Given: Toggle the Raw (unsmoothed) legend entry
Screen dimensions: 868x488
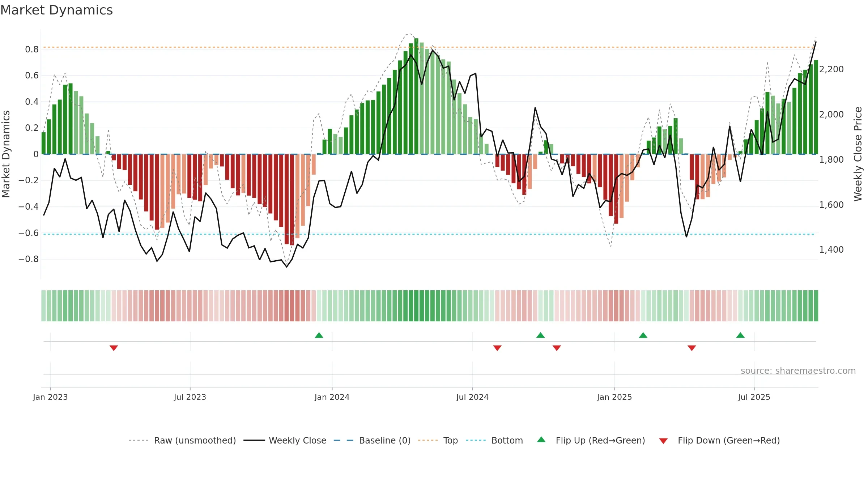Looking at the screenshot, I should coord(182,440).
